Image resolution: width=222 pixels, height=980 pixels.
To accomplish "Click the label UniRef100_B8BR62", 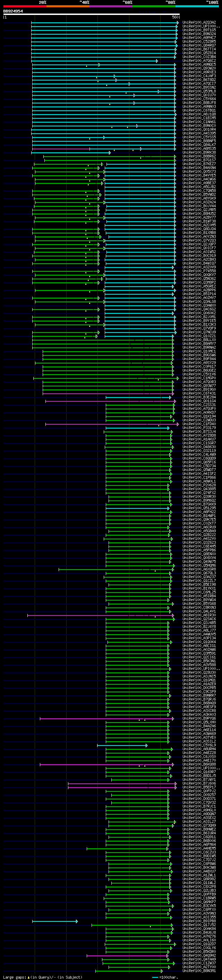I will point(199,156).
